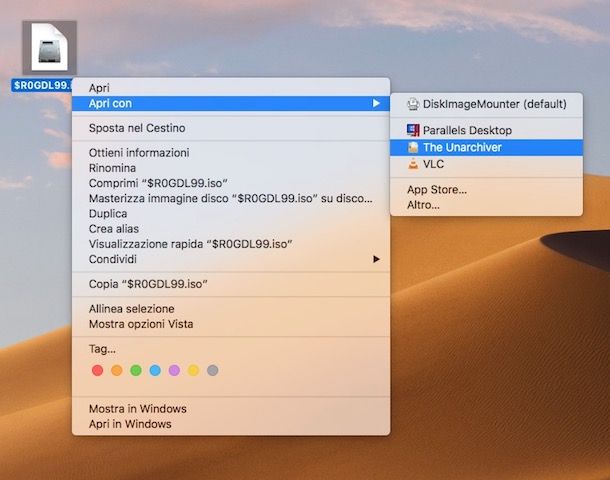Image resolution: width=610 pixels, height=480 pixels.
Task: Choose Mostra in Windows
Action: pyautogui.click(x=231, y=409)
